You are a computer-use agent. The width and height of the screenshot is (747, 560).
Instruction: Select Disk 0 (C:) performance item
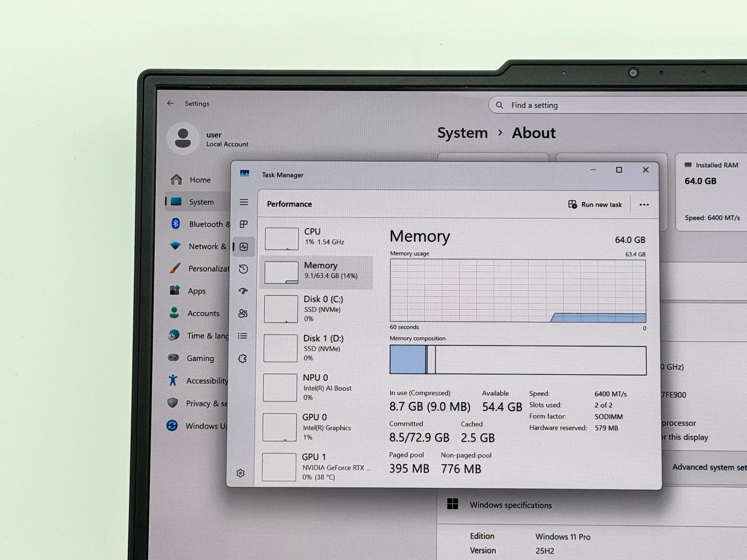tap(316, 308)
